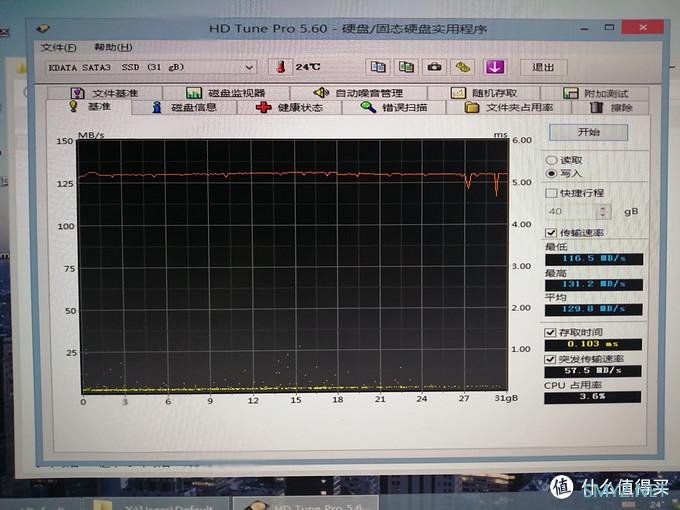Click the gB size spinner arrows
The image size is (680, 510).
click(604, 212)
